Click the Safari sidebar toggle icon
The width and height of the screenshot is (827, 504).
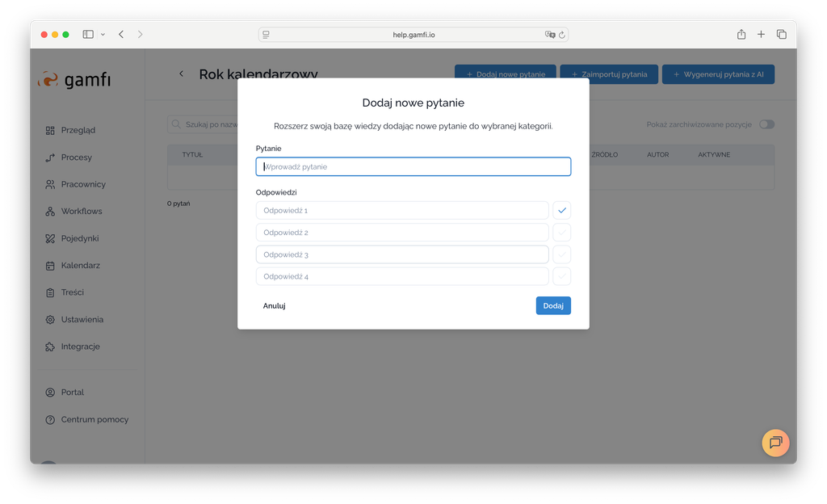(88, 35)
